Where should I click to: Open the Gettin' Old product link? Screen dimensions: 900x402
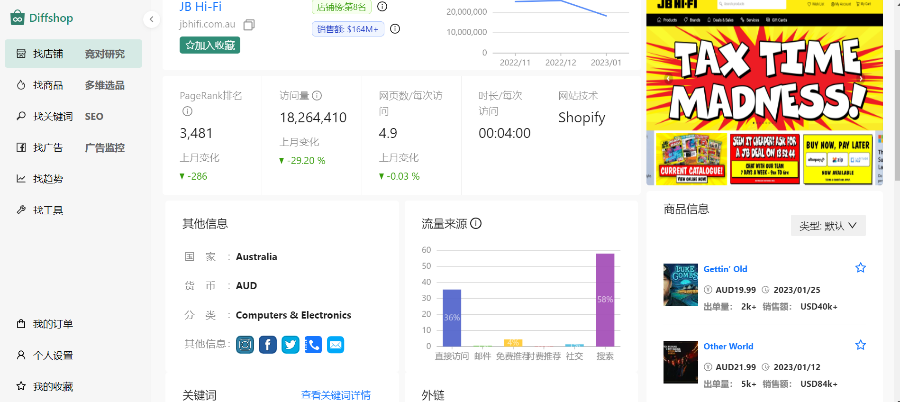pos(725,269)
